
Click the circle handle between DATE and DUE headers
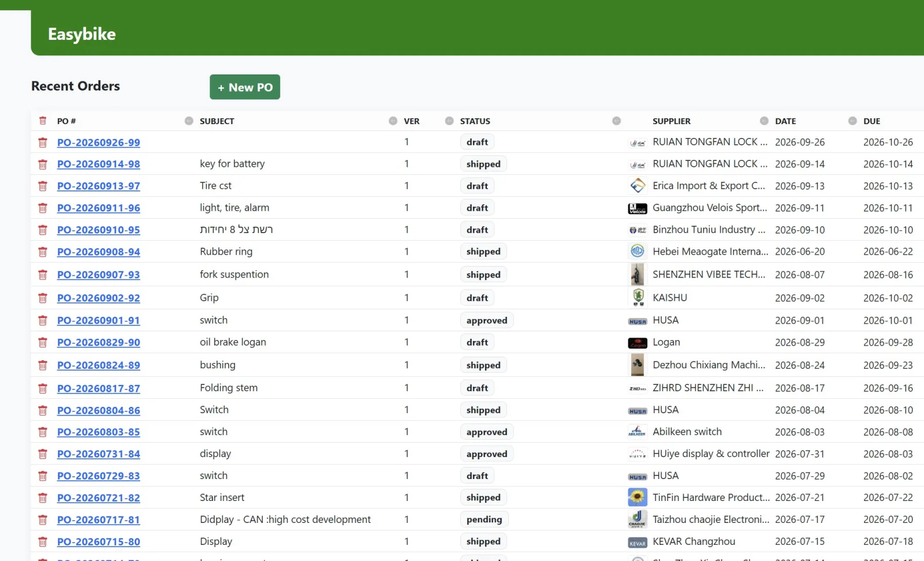852,121
